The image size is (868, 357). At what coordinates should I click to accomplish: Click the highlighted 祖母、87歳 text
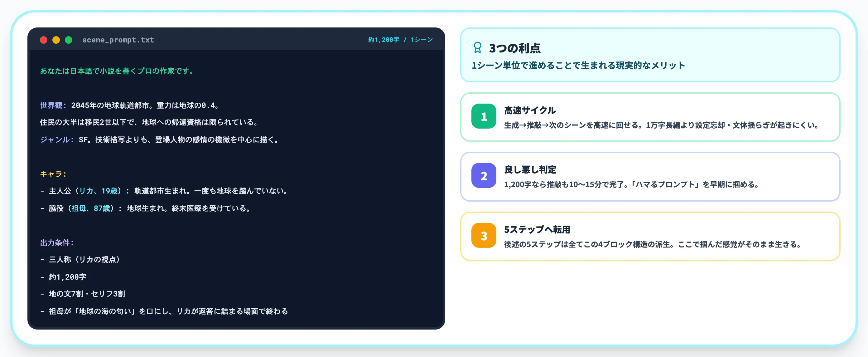click(x=91, y=208)
